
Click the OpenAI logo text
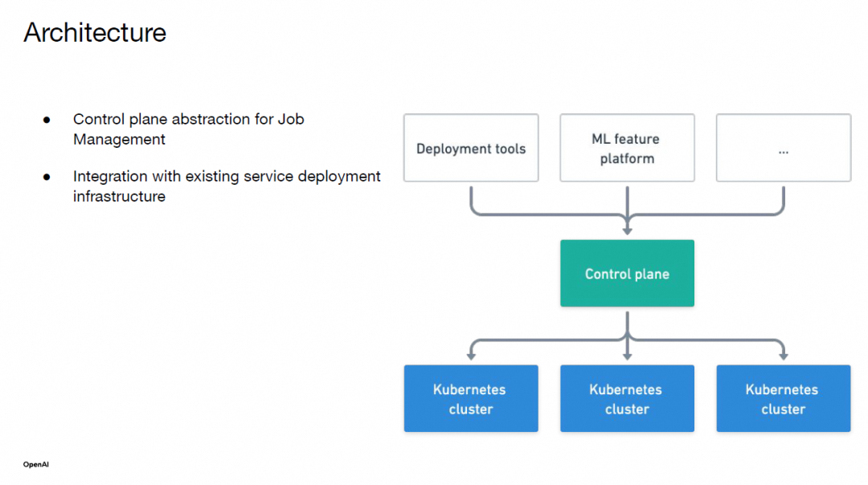(36, 465)
